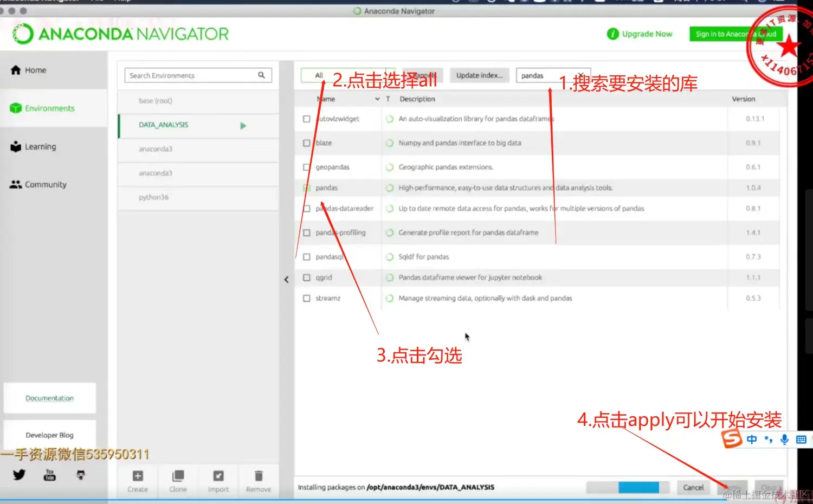
Task: Focus the Search Environments field
Action: pyautogui.click(x=198, y=75)
